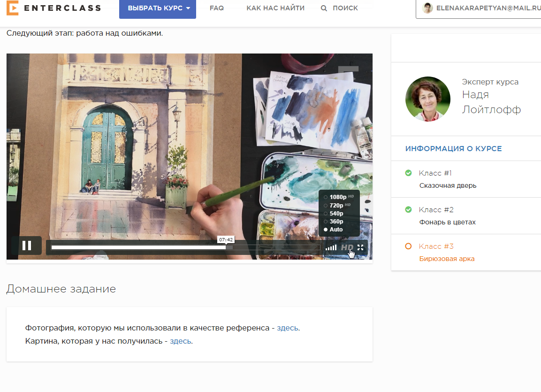Select 360p video quality
The image size is (541, 392).
tap(333, 222)
